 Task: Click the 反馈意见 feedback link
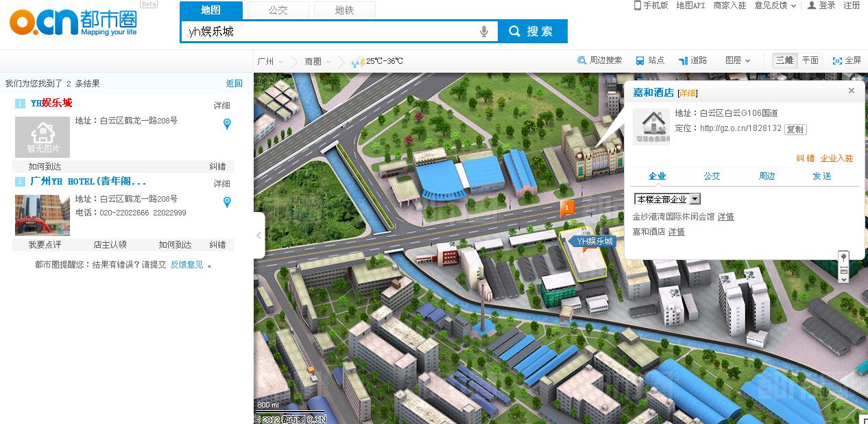tap(186, 265)
